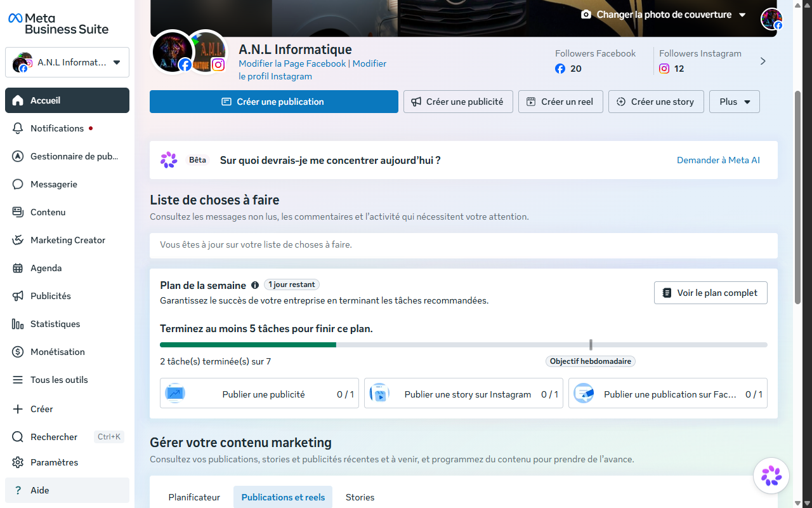Select the Instagram profile picture
The height and width of the screenshot is (508, 812).
[x=207, y=51]
